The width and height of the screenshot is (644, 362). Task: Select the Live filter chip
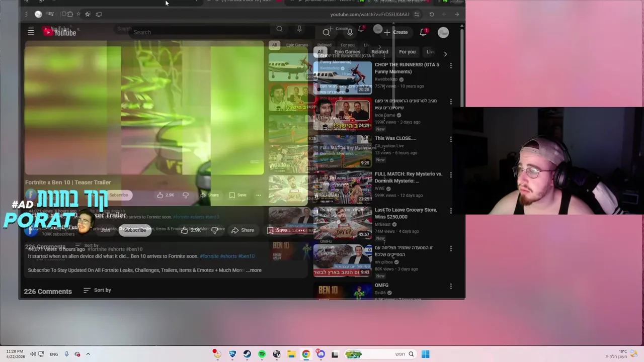point(430,52)
